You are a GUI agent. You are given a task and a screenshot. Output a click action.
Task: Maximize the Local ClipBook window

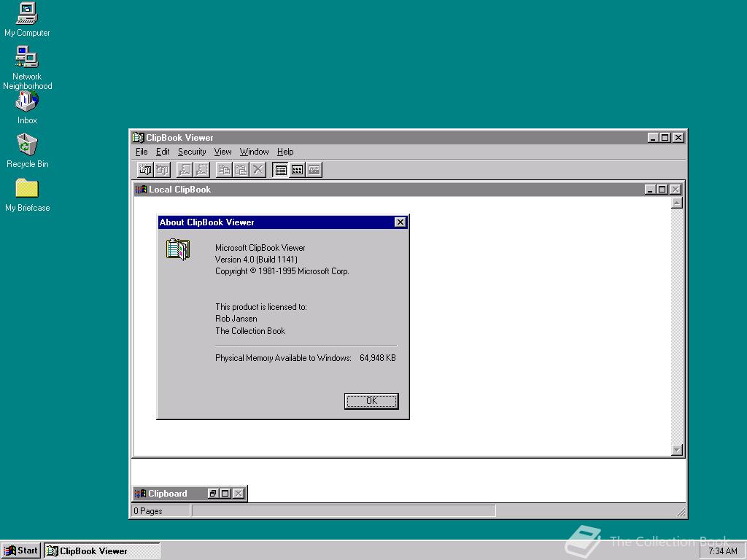pyautogui.click(x=662, y=189)
